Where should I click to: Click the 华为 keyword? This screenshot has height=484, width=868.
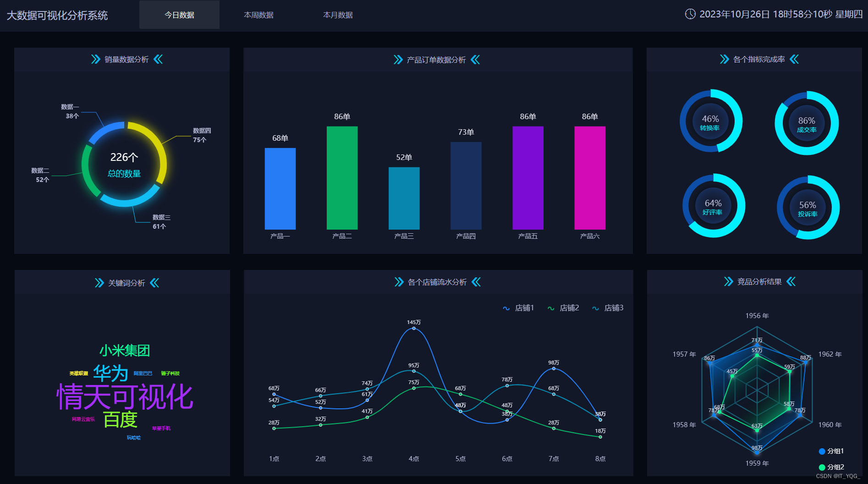point(110,373)
